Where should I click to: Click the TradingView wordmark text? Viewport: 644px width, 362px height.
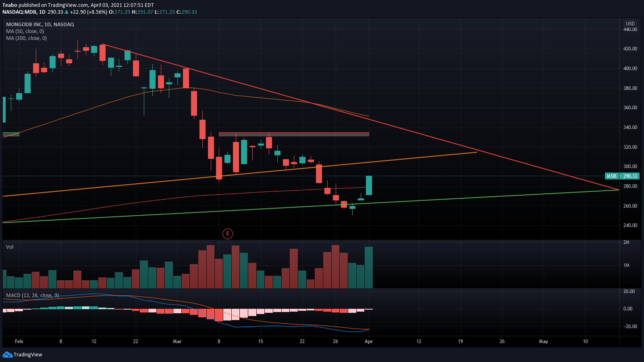(x=28, y=355)
